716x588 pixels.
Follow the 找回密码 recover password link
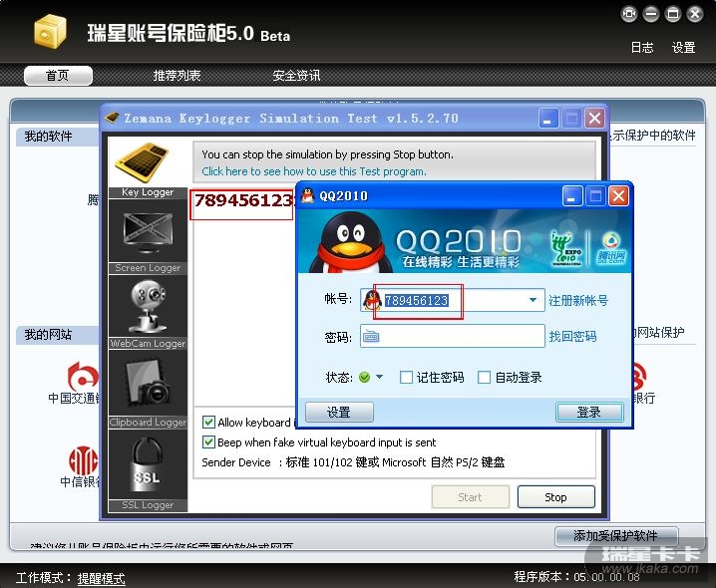pyautogui.click(x=572, y=337)
